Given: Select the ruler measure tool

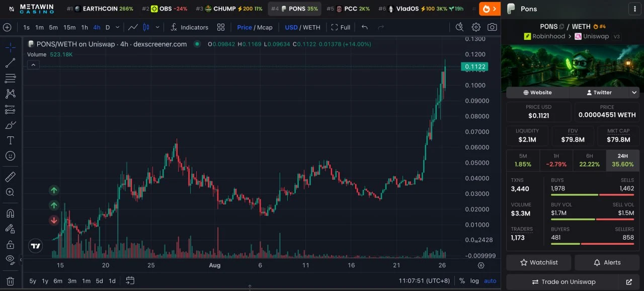Looking at the screenshot, I should [x=10, y=177].
